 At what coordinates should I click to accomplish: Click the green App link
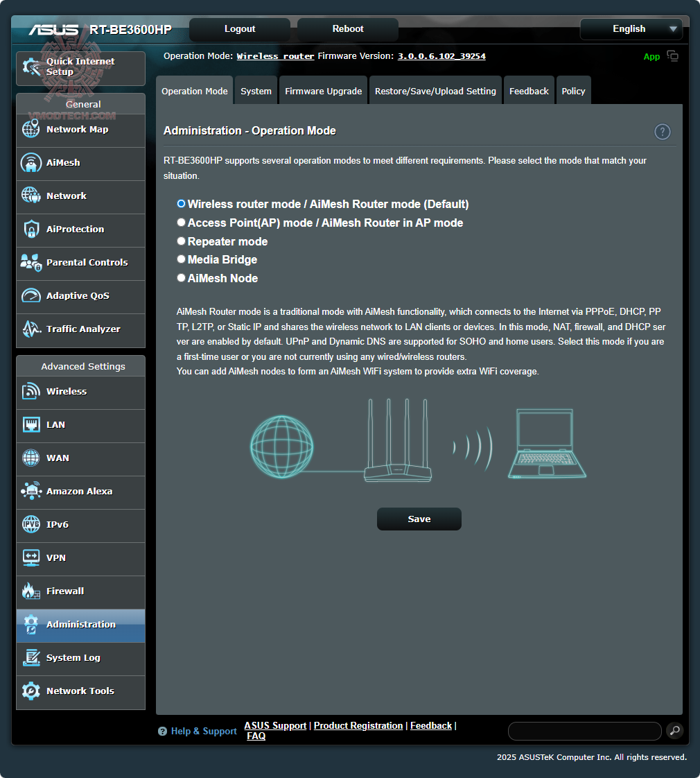coord(651,57)
